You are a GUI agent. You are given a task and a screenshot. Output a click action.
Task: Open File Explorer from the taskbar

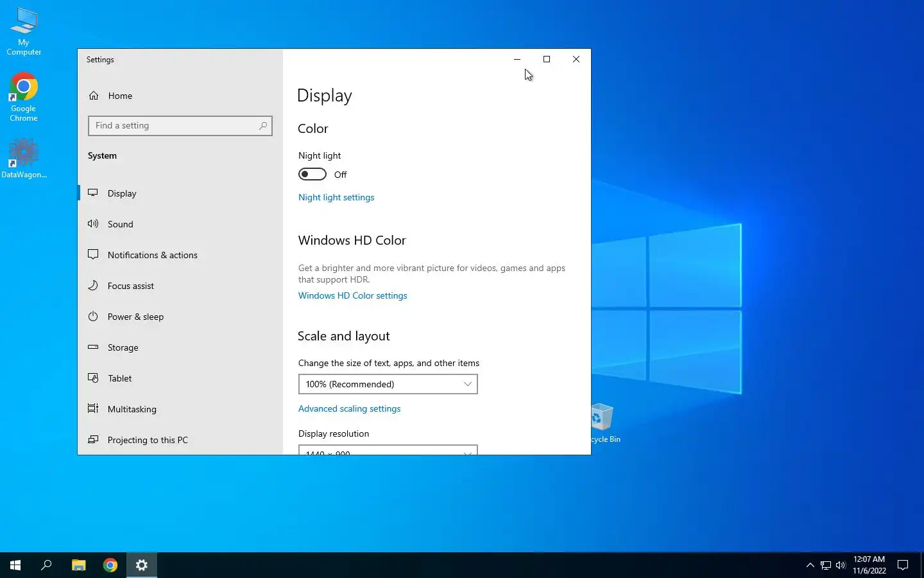[78, 565]
